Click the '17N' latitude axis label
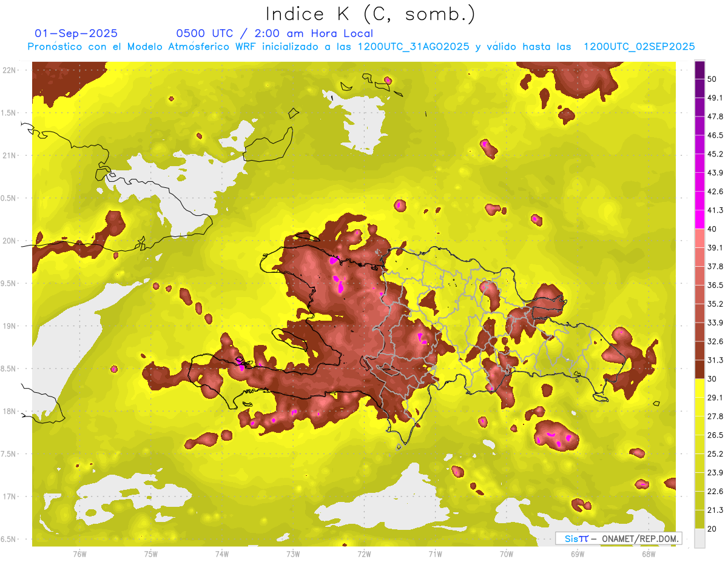This screenshot has width=728, height=562. (9, 497)
